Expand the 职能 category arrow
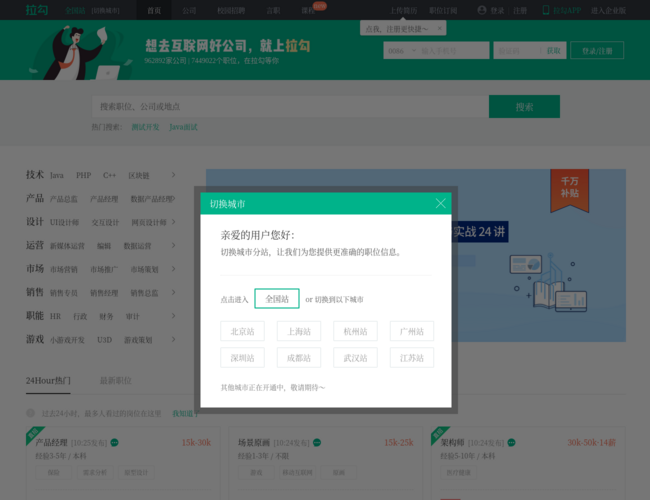The height and width of the screenshot is (500, 650). click(173, 316)
